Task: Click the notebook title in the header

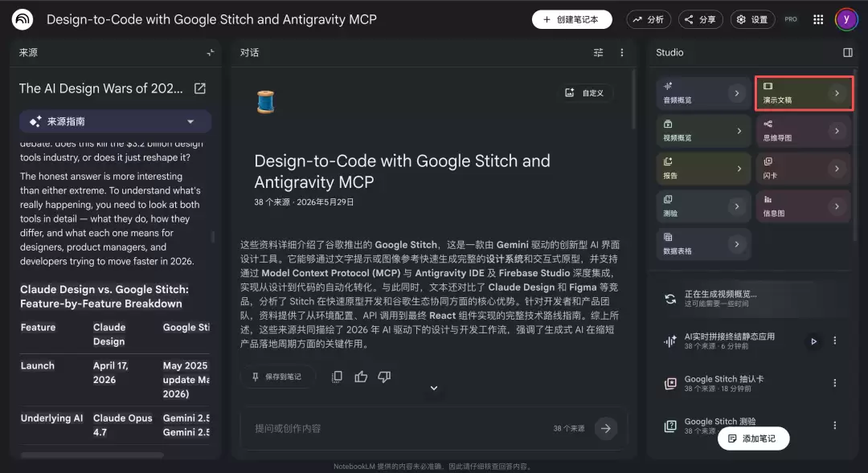Action: 211,19
